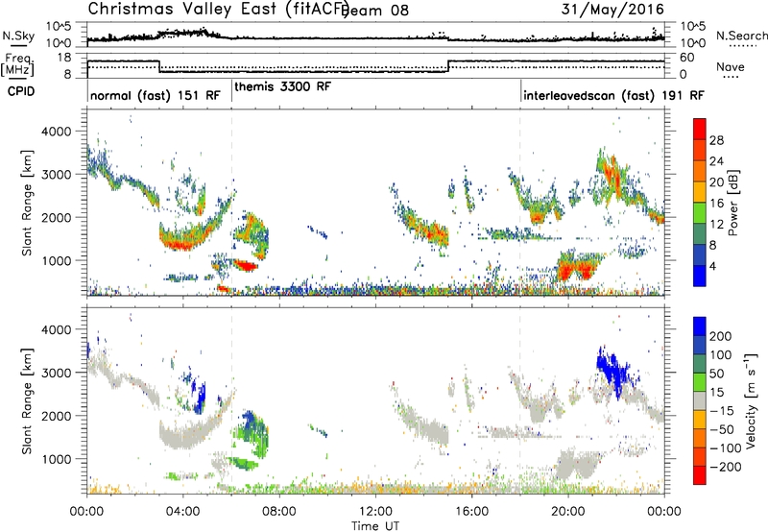Click the "12:00" time tick label

pos(375,512)
